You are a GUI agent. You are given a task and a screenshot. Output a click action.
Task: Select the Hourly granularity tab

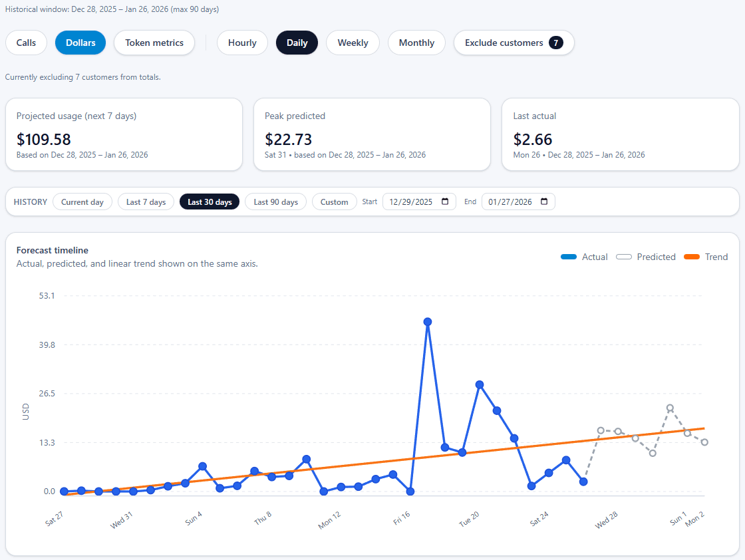[x=242, y=42]
